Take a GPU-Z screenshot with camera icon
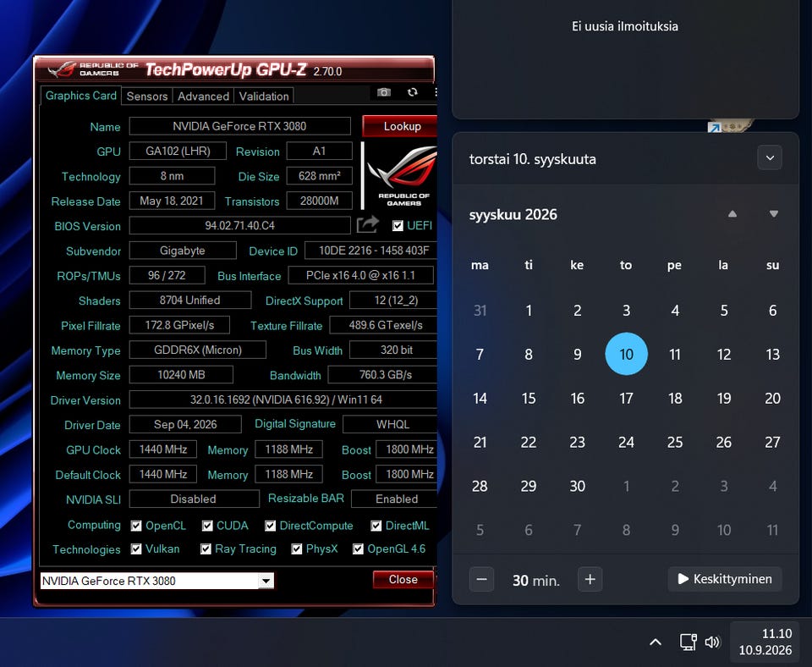This screenshot has width=812, height=667. (x=384, y=92)
